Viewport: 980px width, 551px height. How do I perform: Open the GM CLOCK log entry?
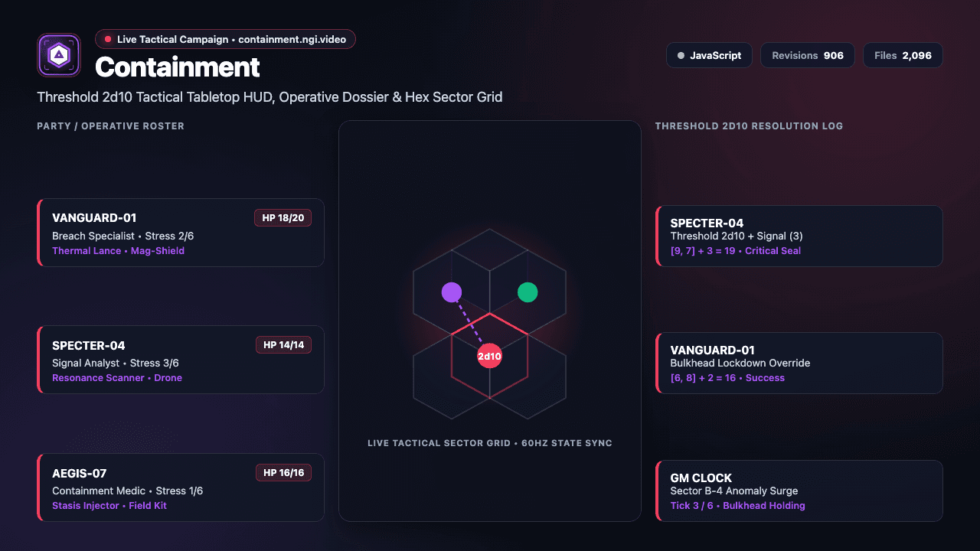[799, 491]
